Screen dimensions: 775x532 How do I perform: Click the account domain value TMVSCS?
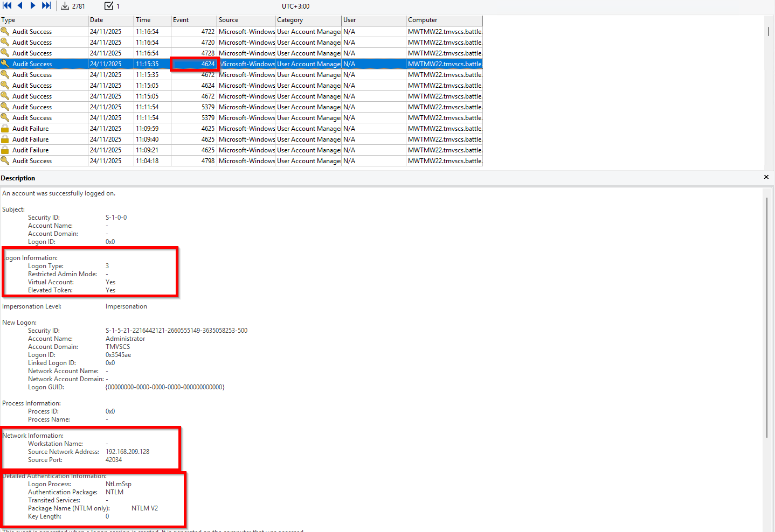(x=117, y=347)
